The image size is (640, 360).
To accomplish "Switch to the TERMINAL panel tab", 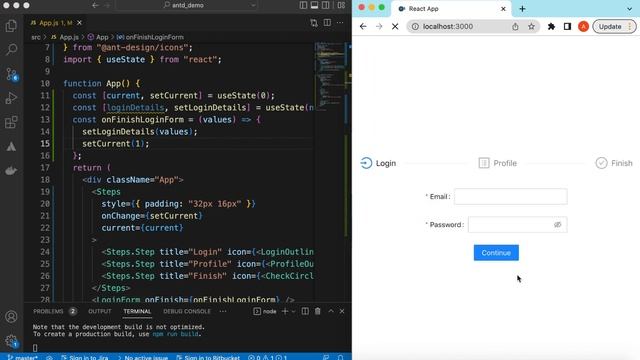I will (x=137, y=311).
